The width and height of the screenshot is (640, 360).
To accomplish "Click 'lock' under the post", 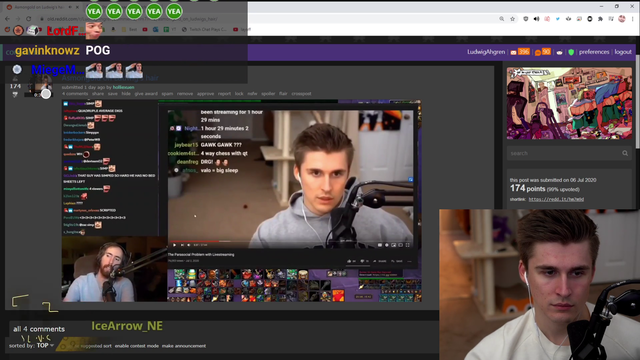I will point(239,94).
